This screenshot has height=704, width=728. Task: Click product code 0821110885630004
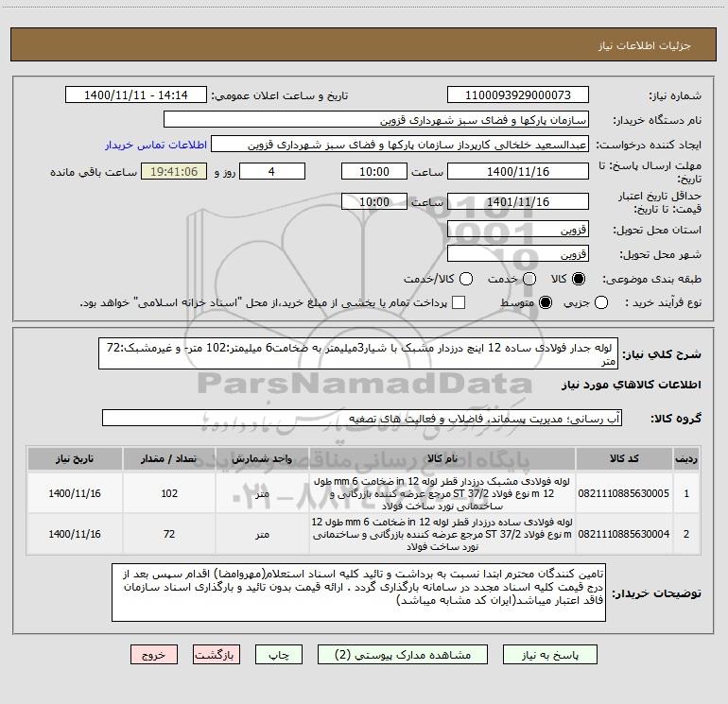[x=624, y=534]
